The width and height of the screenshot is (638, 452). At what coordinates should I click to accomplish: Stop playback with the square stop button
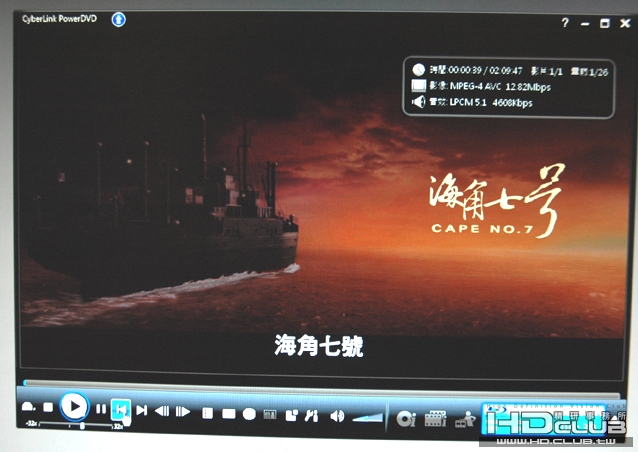click(48, 407)
